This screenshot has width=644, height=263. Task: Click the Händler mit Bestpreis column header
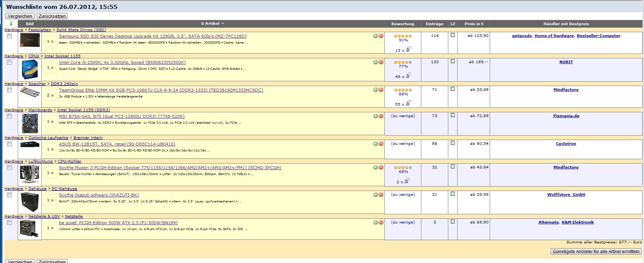coord(566,24)
